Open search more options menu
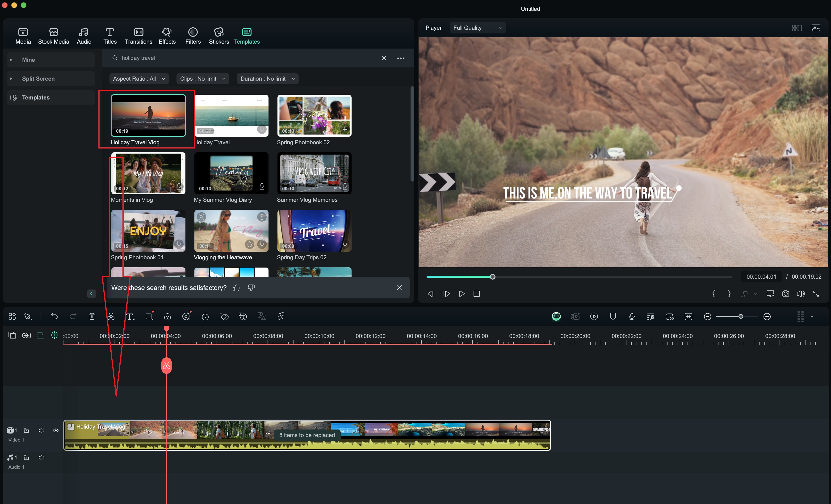 pos(400,58)
